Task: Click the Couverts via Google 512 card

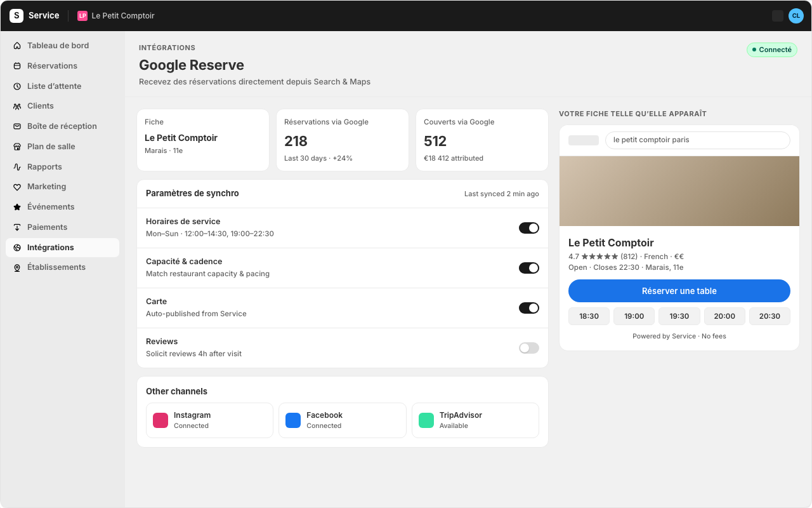Action: click(482, 140)
